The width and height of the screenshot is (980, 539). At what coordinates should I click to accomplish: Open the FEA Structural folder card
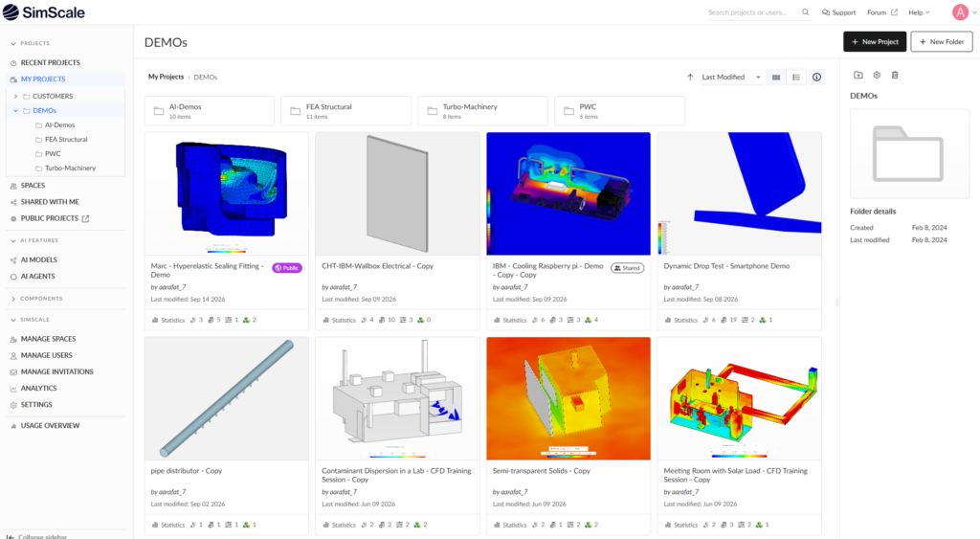pyautogui.click(x=346, y=111)
